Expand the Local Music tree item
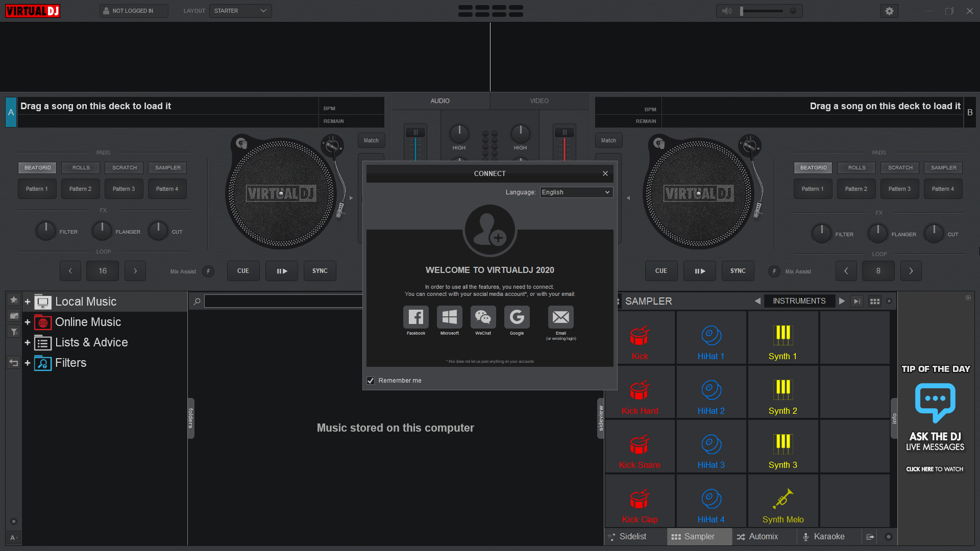Image resolution: width=980 pixels, height=551 pixels. (x=28, y=302)
